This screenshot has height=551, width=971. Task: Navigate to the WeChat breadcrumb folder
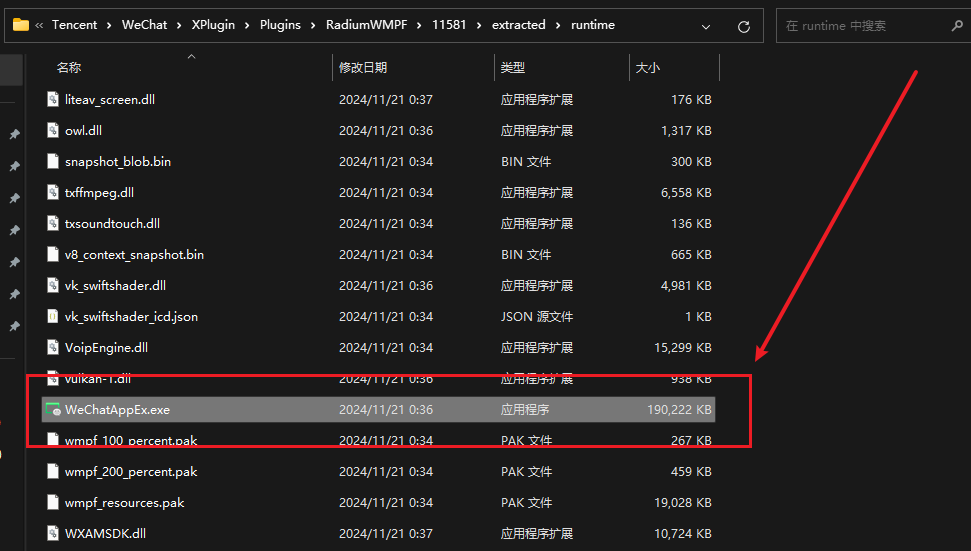pos(144,25)
